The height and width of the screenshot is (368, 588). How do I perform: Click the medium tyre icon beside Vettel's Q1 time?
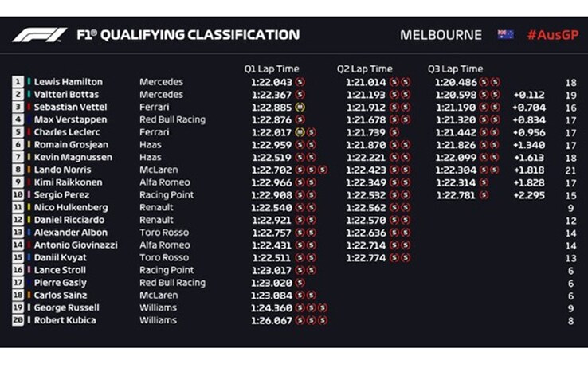(300, 108)
